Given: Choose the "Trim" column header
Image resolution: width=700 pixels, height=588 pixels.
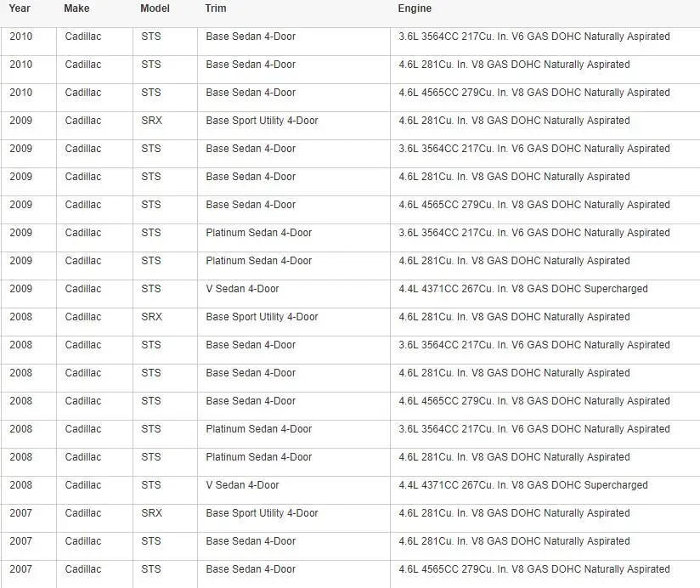Looking at the screenshot, I should click(x=216, y=8).
